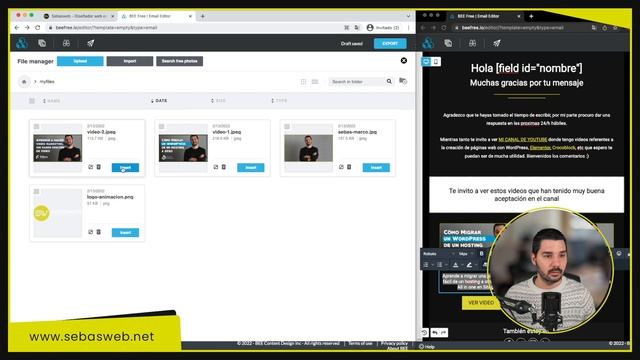Sort files by Size column
The height and width of the screenshot is (360, 640).
click(x=218, y=100)
